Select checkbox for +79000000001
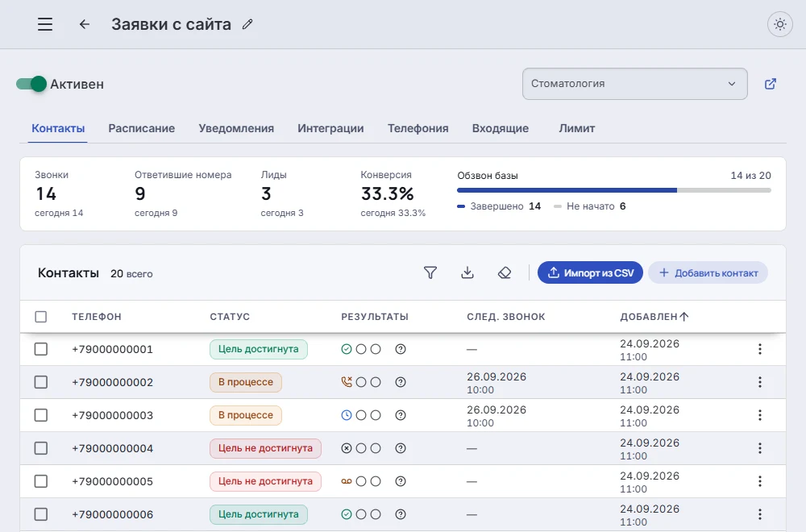The image size is (806, 532). point(40,349)
